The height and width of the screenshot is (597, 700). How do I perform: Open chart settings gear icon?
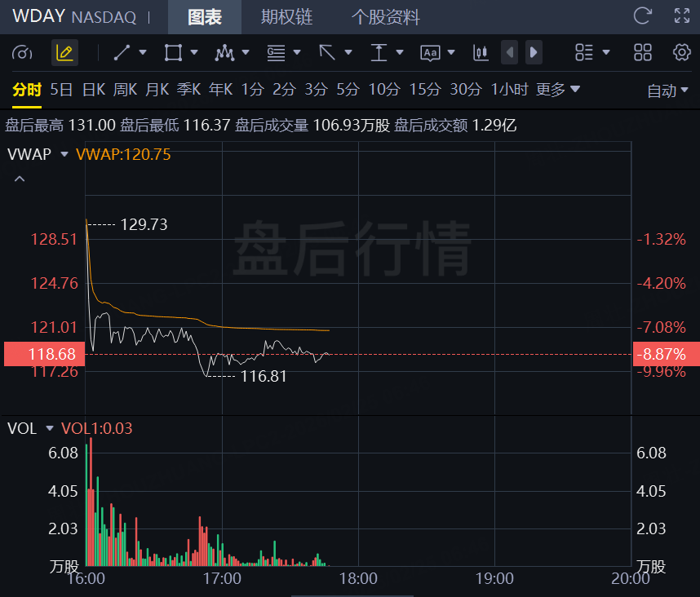pyautogui.click(x=682, y=53)
